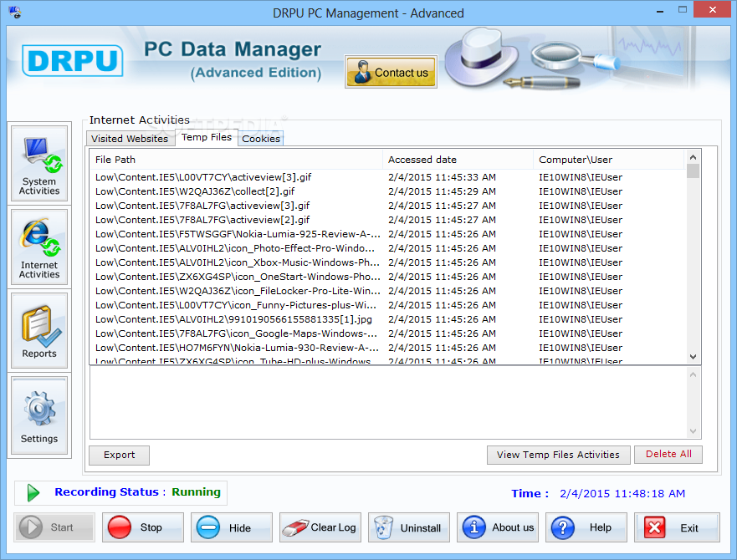Click View Temp Files Activities button

pyautogui.click(x=558, y=455)
